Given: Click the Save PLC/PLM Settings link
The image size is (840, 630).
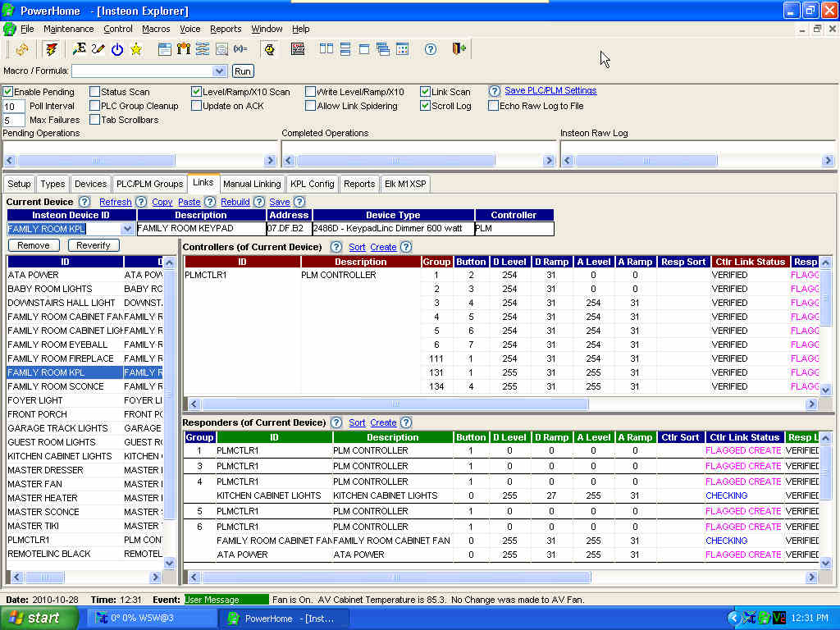Looking at the screenshot, I should (550, 90).
